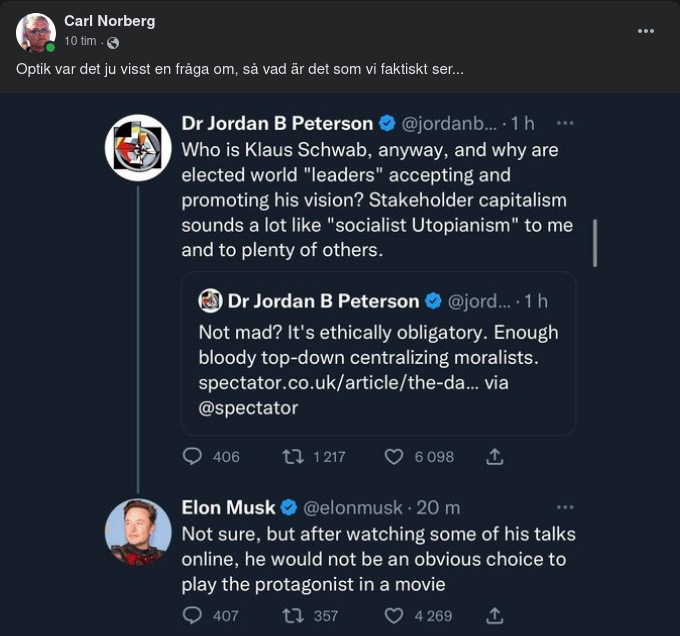Open more options on Elon Musk's tweet
The image size is (680, 636).
565,507
